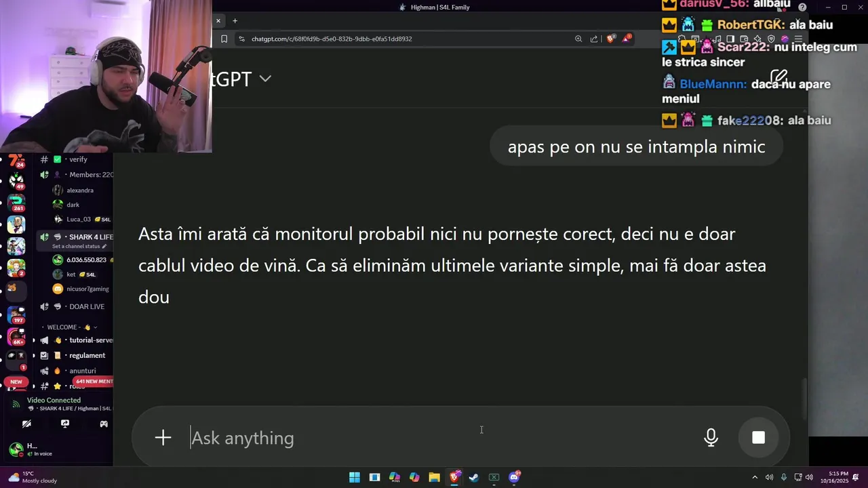The image size is (868, 488).
Task: Open weather widget Mostly cloudy
Action: pos(32,477)
